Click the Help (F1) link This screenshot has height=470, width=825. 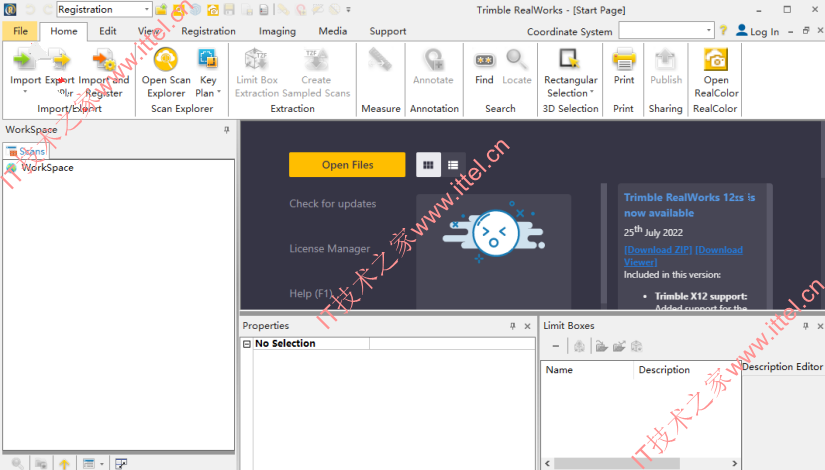(311, 293)
